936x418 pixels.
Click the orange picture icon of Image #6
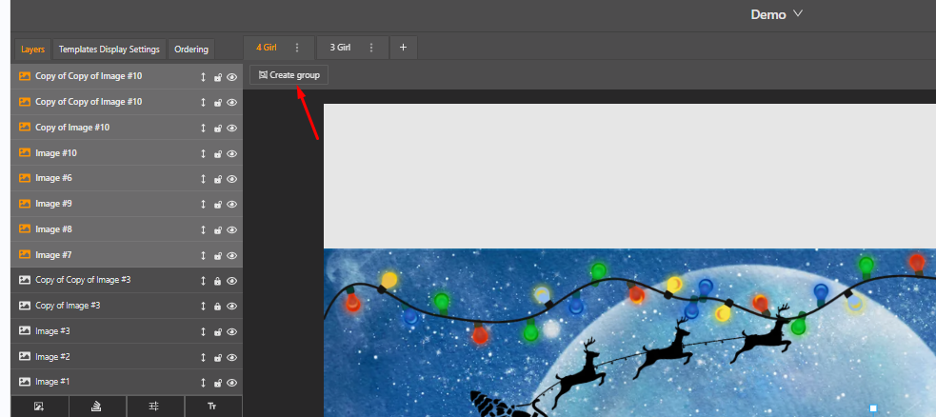coord(24,178)
